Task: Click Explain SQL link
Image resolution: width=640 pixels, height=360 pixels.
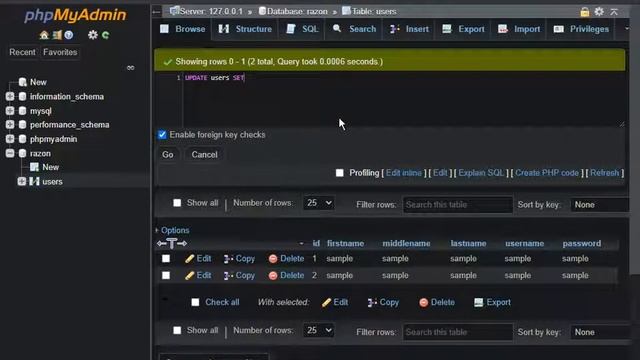Action: click(x=481, y=173)
